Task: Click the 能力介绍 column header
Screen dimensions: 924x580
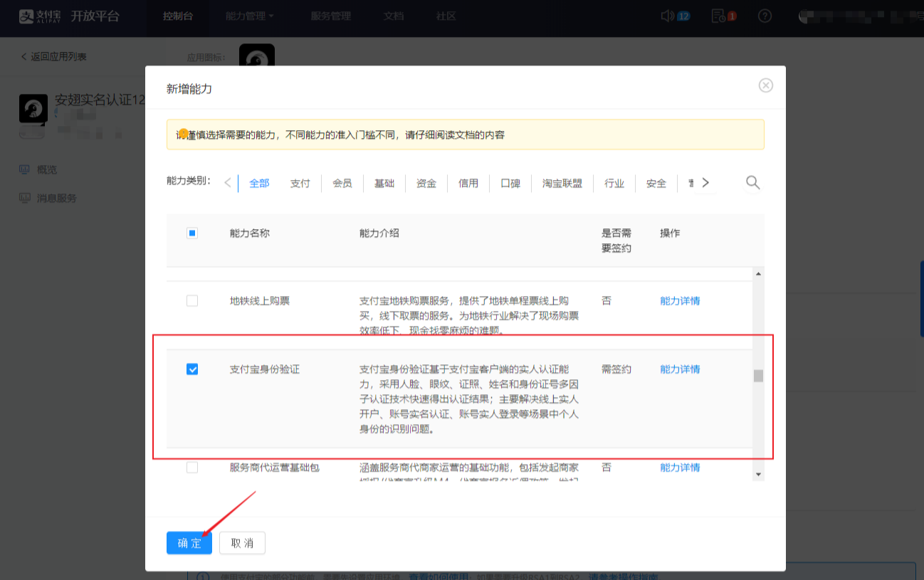Action: [379, 233]
